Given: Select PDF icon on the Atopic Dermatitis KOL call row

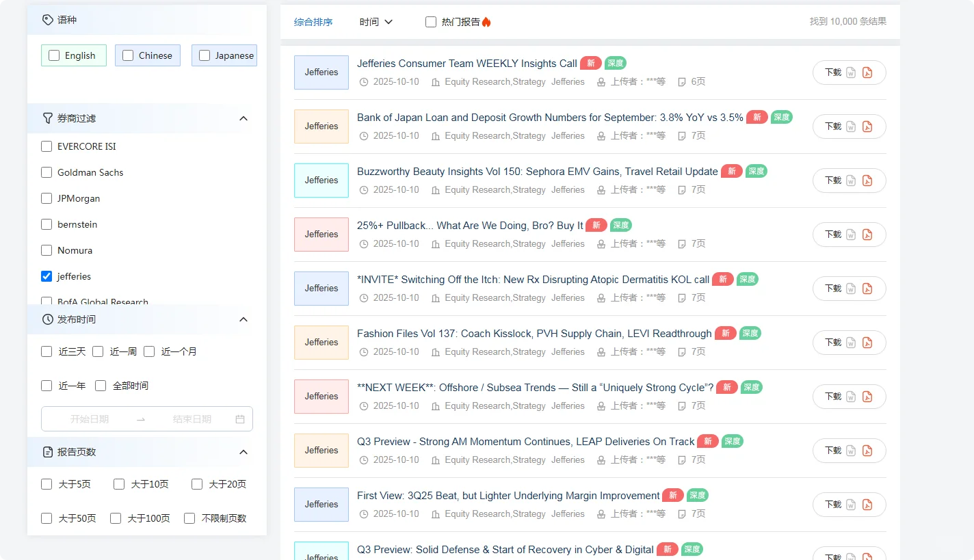Looking at the screenshot, I should point(867,289).
